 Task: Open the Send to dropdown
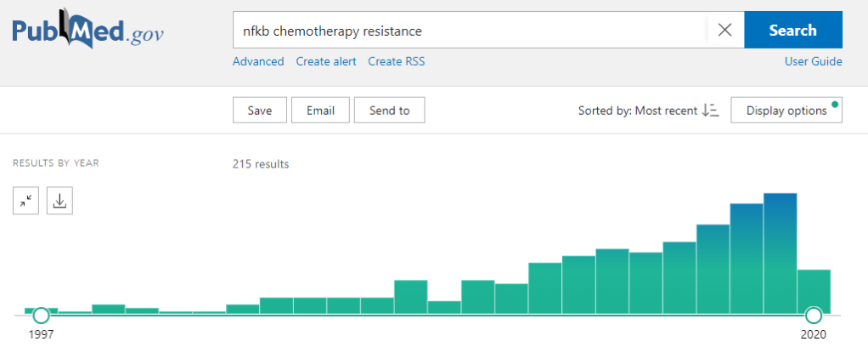click(389, 111)
